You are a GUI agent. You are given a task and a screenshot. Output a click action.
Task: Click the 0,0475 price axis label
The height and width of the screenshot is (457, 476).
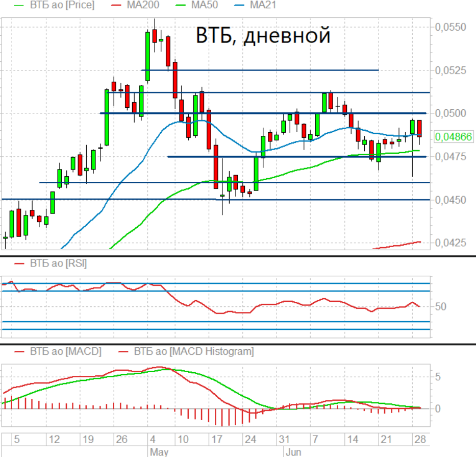pos(450,157)
